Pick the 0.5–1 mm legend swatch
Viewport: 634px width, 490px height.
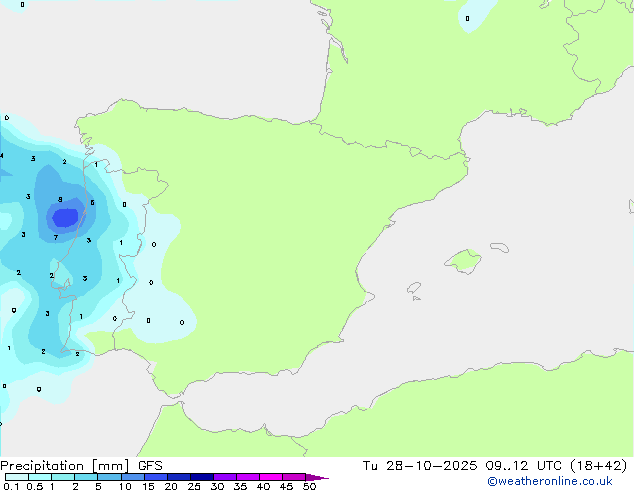coord(40,477)
